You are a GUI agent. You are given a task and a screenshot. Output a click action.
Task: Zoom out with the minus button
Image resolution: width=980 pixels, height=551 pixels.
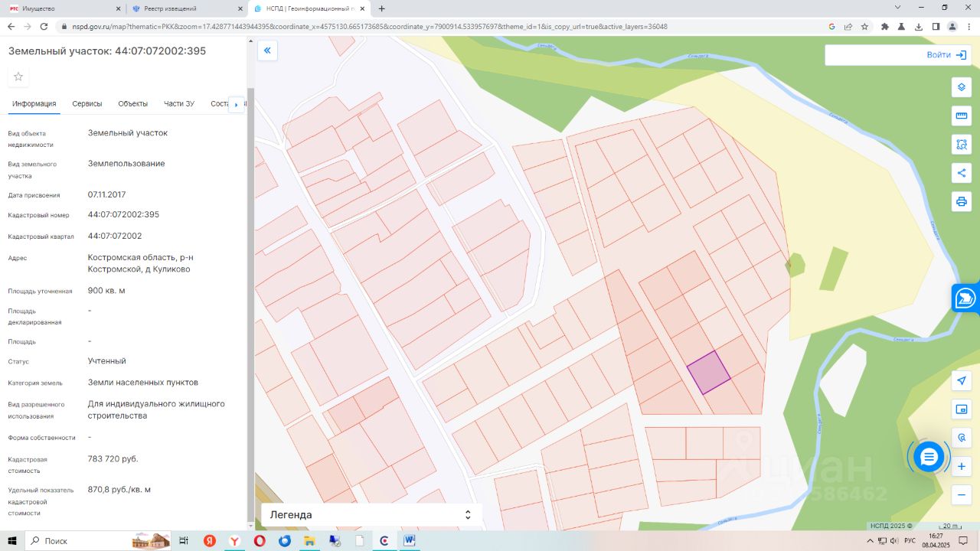pos(962,495)
